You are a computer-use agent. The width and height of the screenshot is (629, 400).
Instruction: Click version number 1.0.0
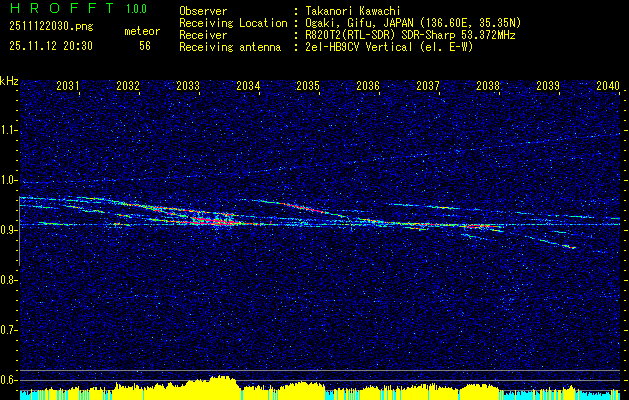click(136, 9)
